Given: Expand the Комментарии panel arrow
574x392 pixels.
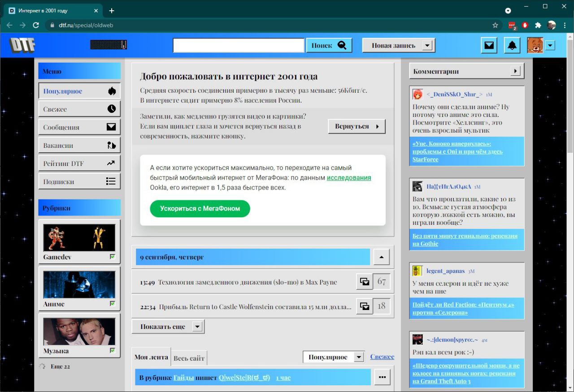Looking at the screenshot, I should click(x=516, y=71).
